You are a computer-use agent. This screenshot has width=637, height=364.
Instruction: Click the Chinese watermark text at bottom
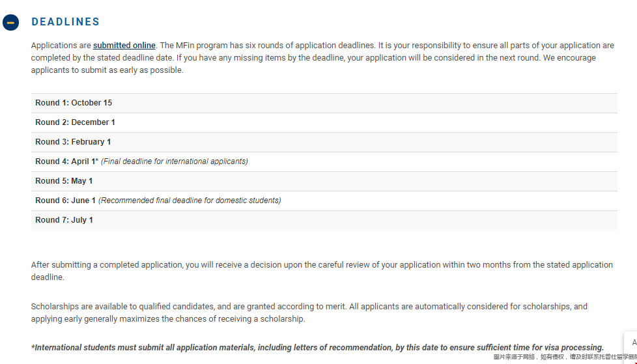click(x=565, y=357)
